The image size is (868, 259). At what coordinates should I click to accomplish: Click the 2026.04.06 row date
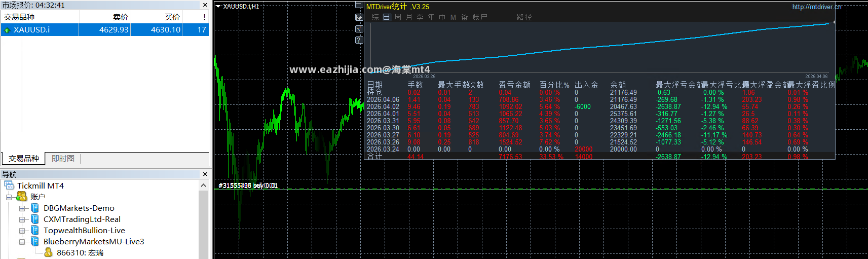[383, 100]
